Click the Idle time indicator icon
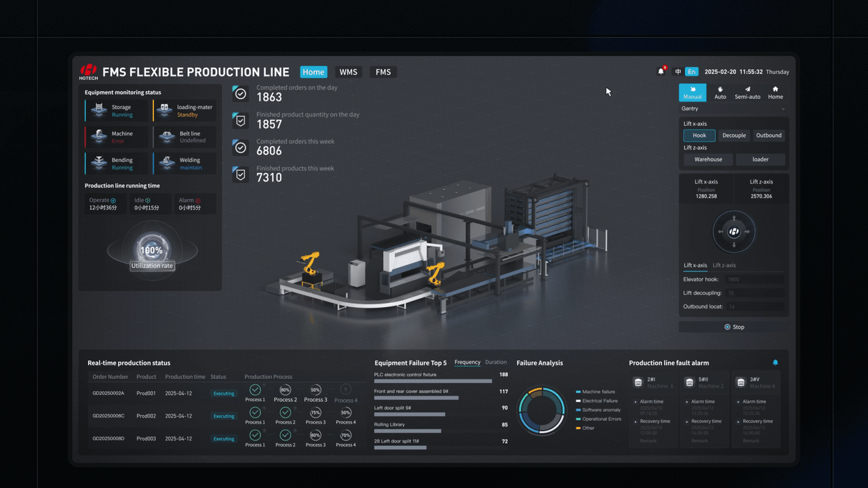This screenshot has height=488, width=868. pos(148,201)
